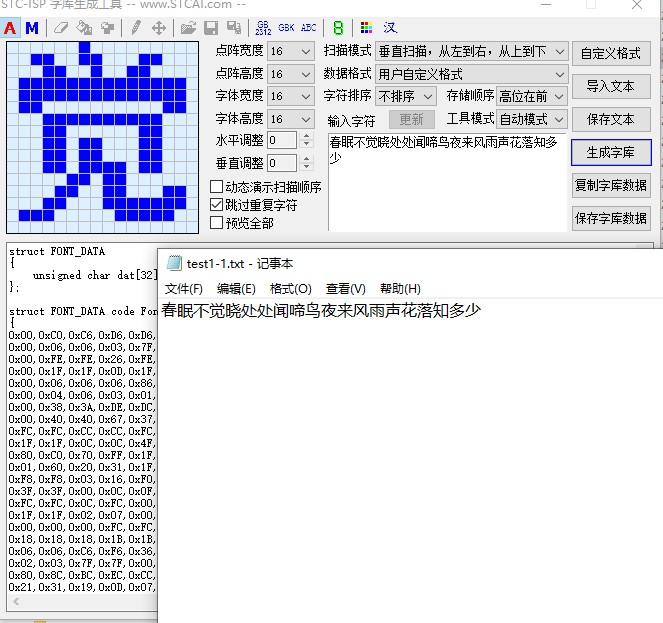Image resolution: width=663 pixels, height=623 pixels.
Task: Click the 16x16 dot matrix preview grid
Action: coord(102,137)
